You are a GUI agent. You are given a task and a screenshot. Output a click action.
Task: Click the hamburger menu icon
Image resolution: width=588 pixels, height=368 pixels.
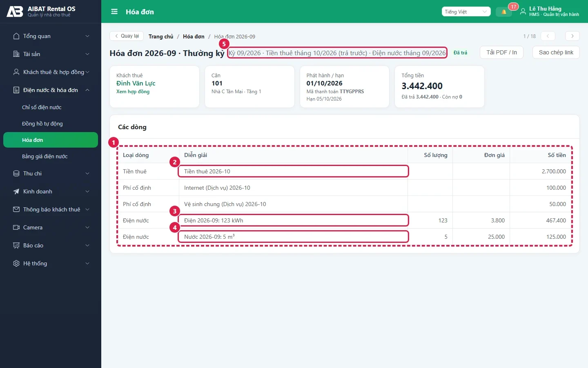[114, 12]
